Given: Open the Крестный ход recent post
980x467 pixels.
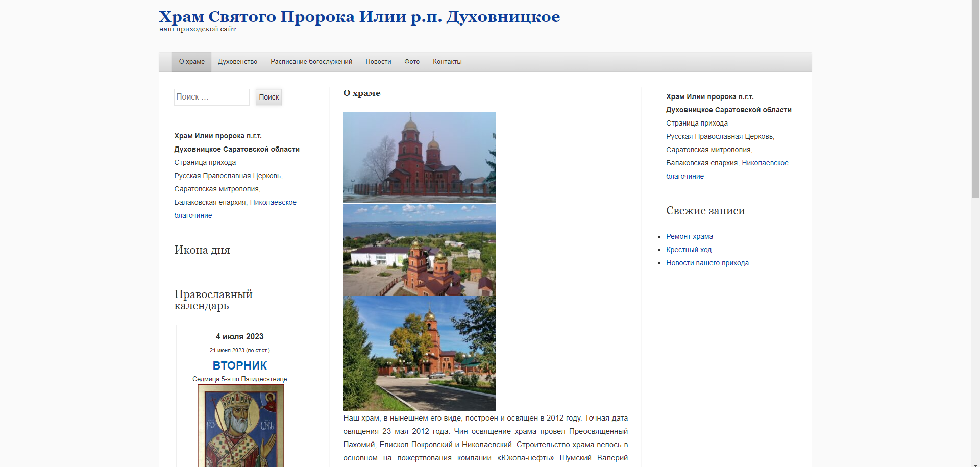Looking at the screenshot, I should 689,250.
